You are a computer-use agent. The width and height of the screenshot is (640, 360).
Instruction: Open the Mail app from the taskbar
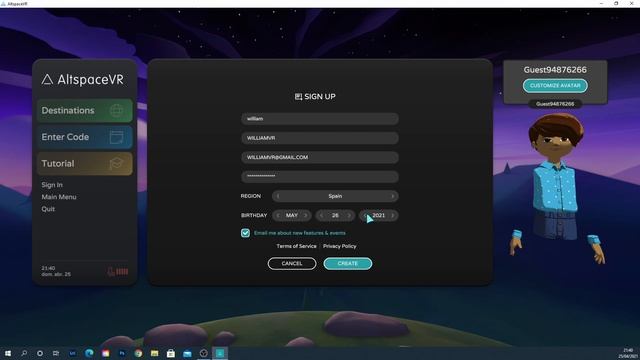pos(187,353)
